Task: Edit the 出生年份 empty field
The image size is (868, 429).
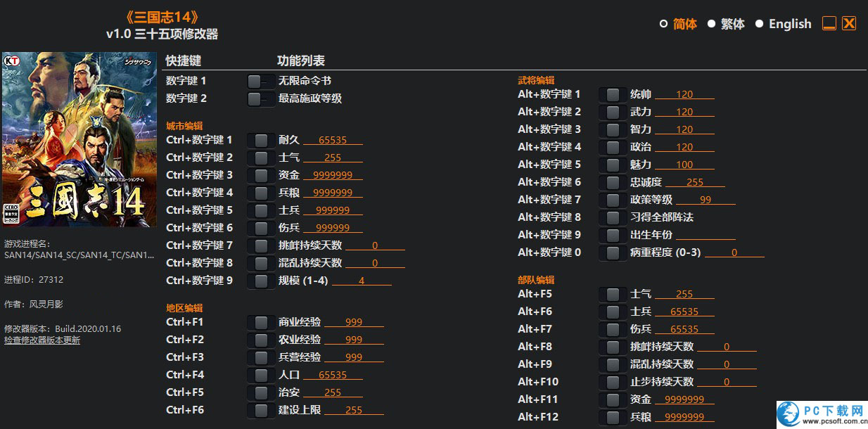Action: (706, 235)
